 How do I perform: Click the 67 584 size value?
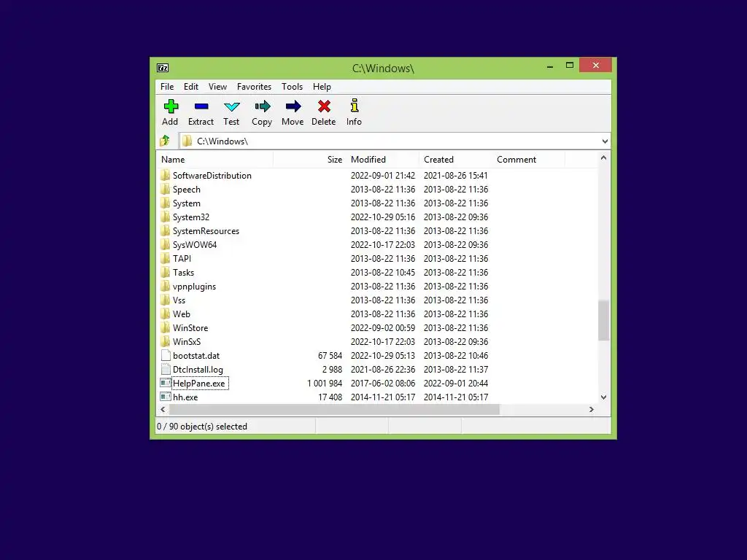tap(330, 356)
